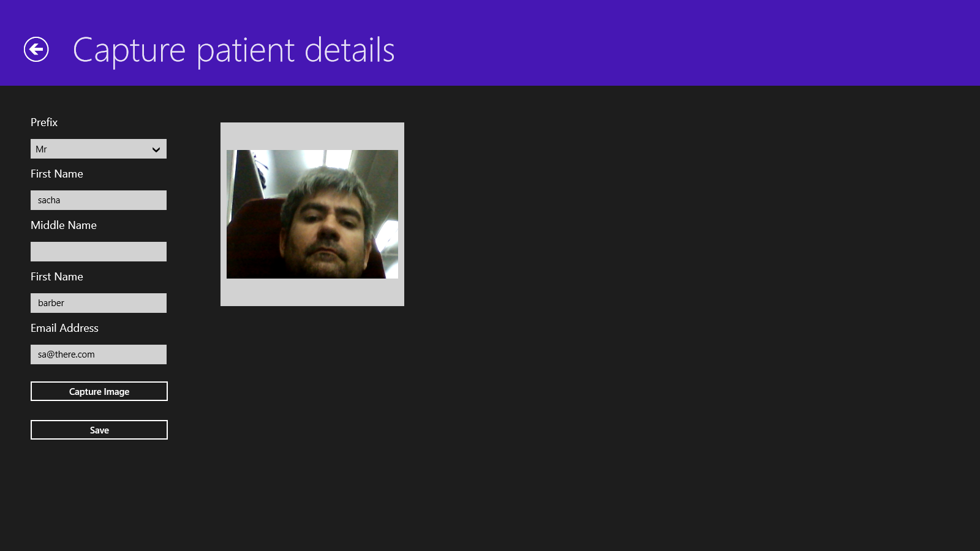980x551 pixels.
Task: Click the Mr text in the Prefix box
Action: [41, 149]
